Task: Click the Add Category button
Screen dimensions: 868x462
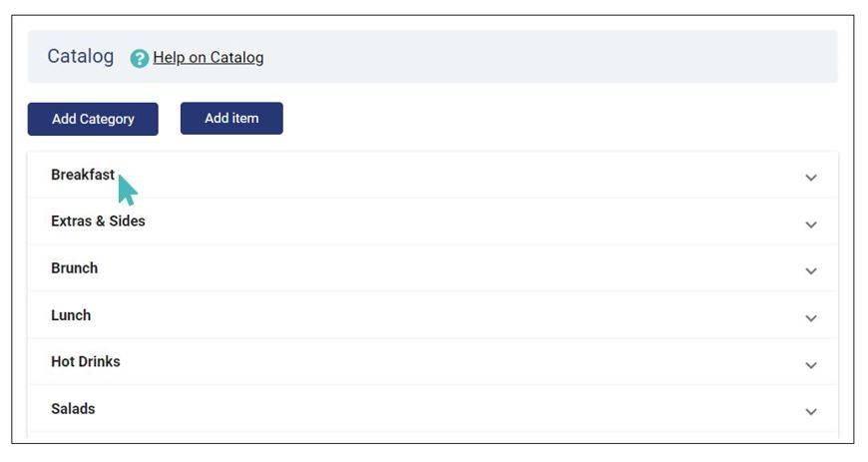Action: click(93, 119)
